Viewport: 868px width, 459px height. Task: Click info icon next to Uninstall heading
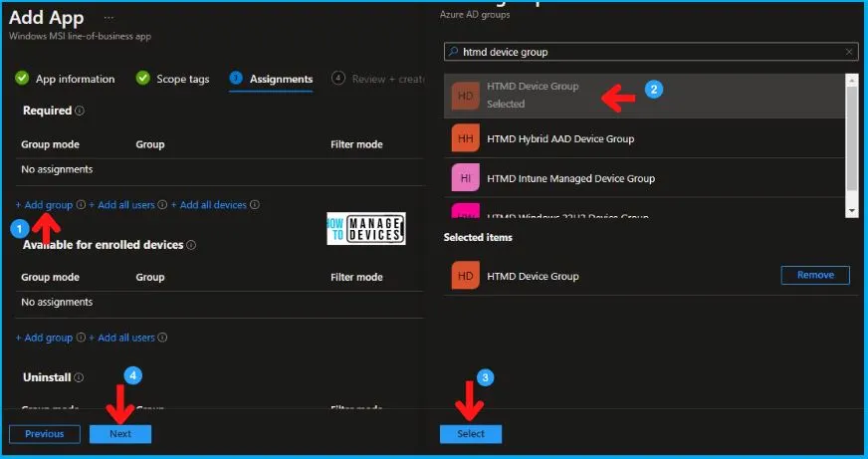pyautogui.click(x=79, y=377)
